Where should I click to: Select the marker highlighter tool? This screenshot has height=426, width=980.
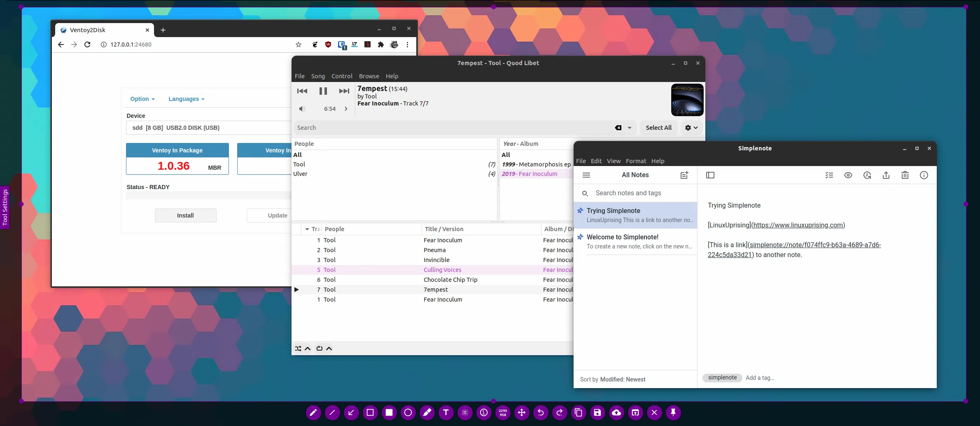427,412
